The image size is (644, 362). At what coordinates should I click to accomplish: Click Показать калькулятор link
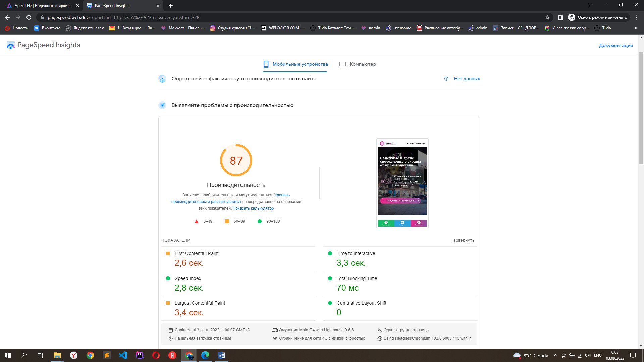point(253,208)
